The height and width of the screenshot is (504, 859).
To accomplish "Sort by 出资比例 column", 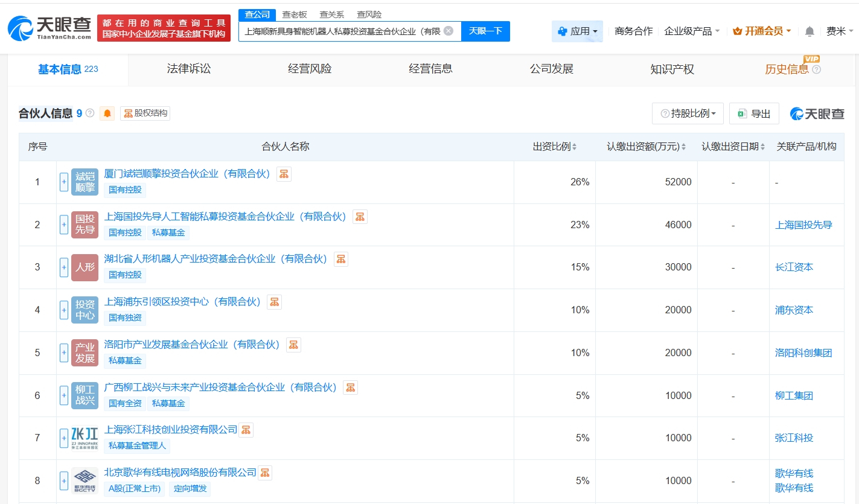I will coord(554,147).
